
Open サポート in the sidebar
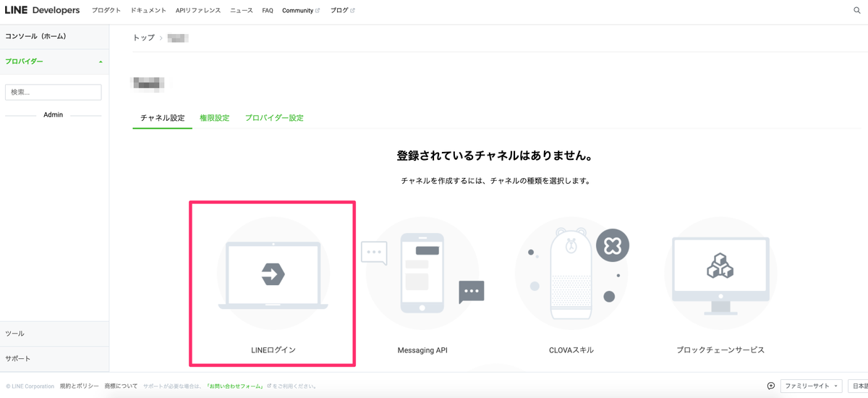click(x=54, y=359)
